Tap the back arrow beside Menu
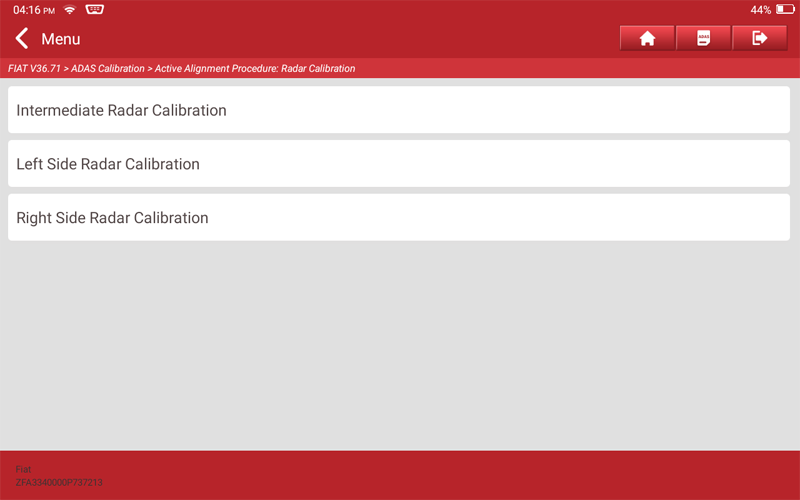 tap(21, 39)
